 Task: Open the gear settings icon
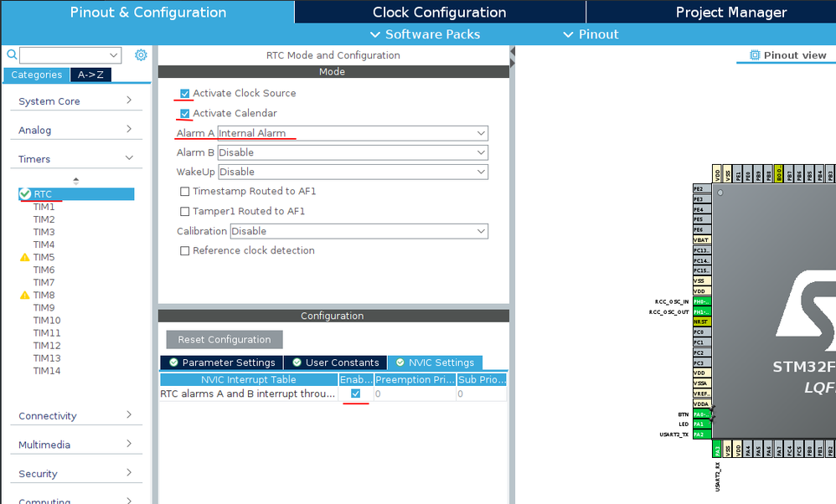pos(141,55)
